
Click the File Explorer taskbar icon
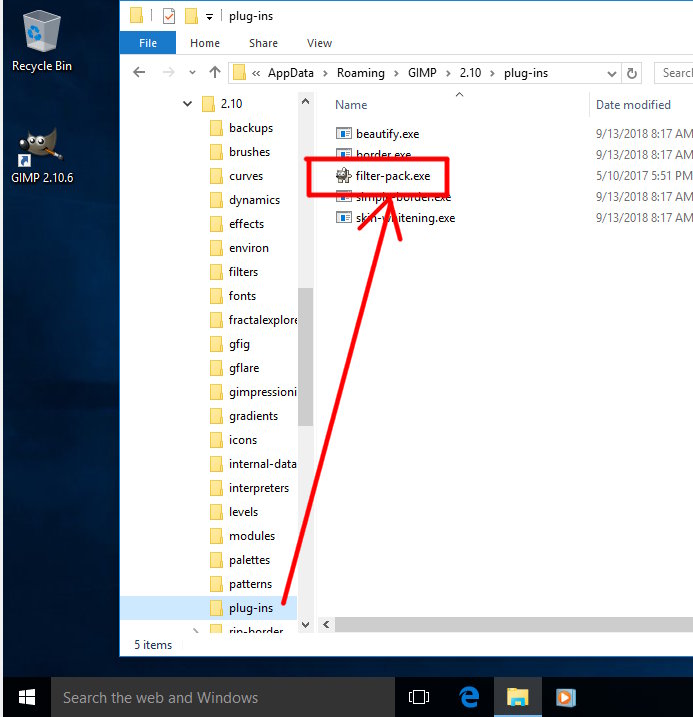(x=517, y=697)
